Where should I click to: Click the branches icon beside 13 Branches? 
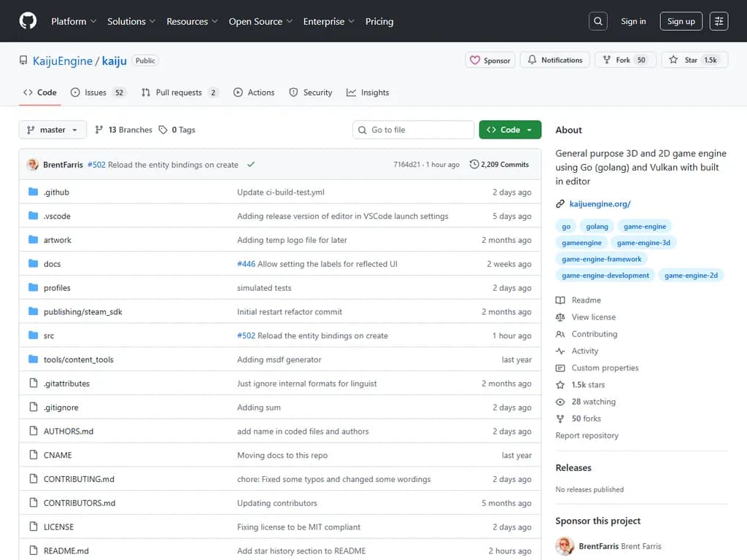pyautogui.click(x=99, y=130)
